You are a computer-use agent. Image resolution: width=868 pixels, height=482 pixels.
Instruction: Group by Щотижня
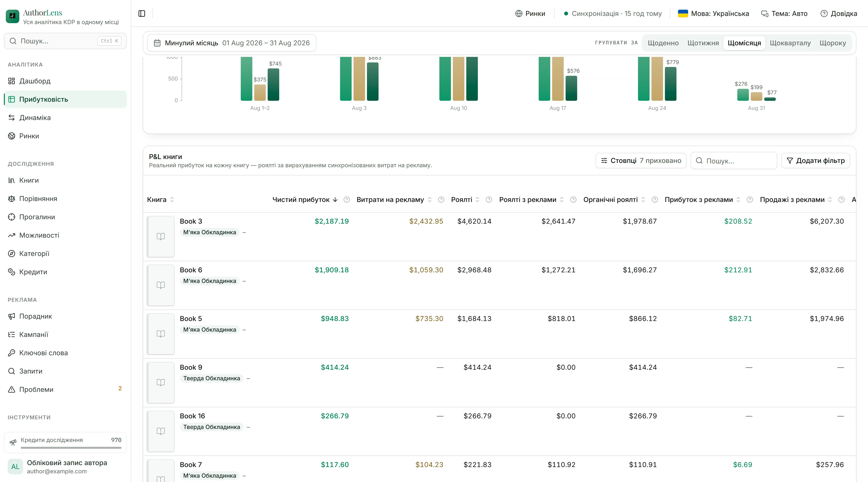pos(703,43)
